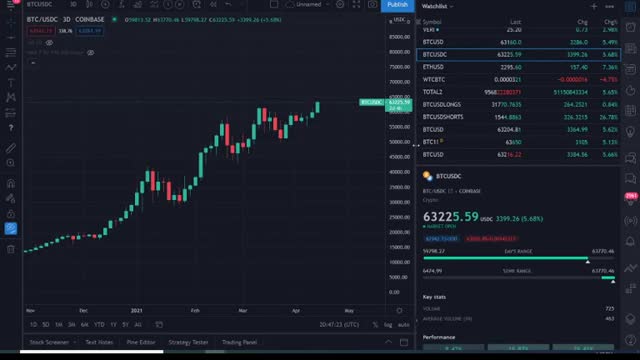Open the Pine Editor tab
The height and width of the screenshot is (360, 640).
click(x=141, y=342)
